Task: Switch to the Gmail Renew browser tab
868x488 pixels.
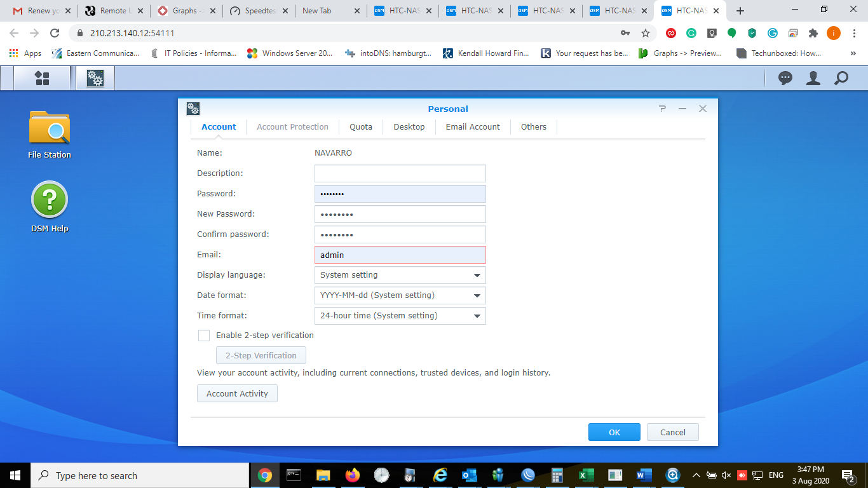Action: pos(41,11)
